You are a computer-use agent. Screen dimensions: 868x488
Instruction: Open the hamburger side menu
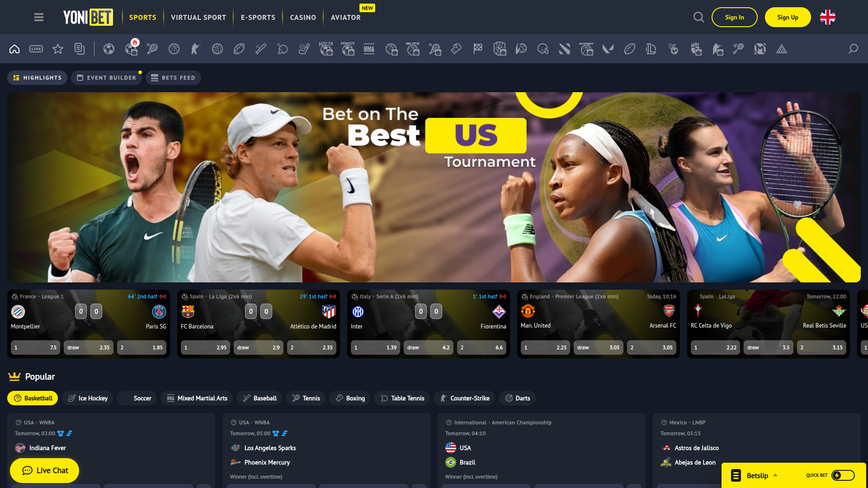tap(39, 17)
